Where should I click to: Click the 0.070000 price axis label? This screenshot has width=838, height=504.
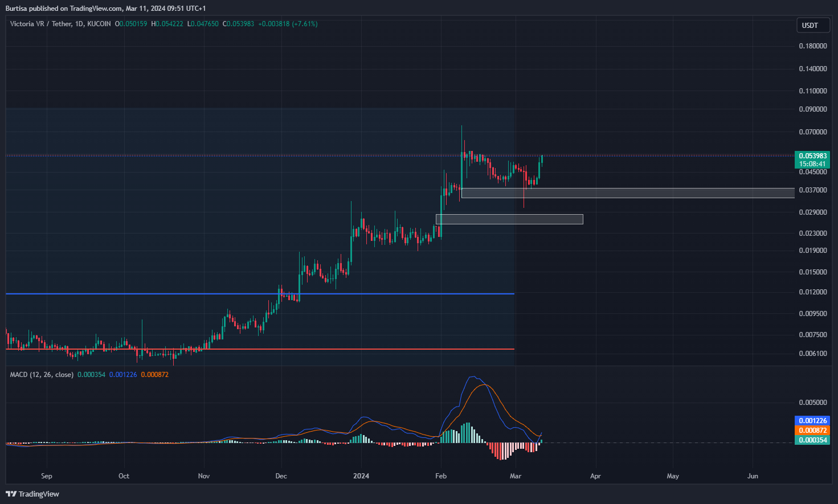813,132
